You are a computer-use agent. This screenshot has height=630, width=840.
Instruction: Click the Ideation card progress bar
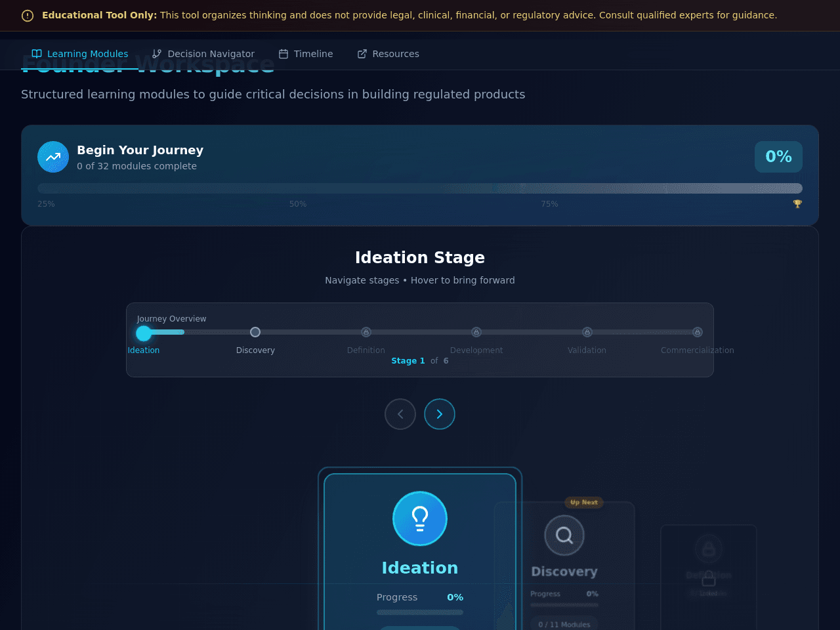coord(420,612)
